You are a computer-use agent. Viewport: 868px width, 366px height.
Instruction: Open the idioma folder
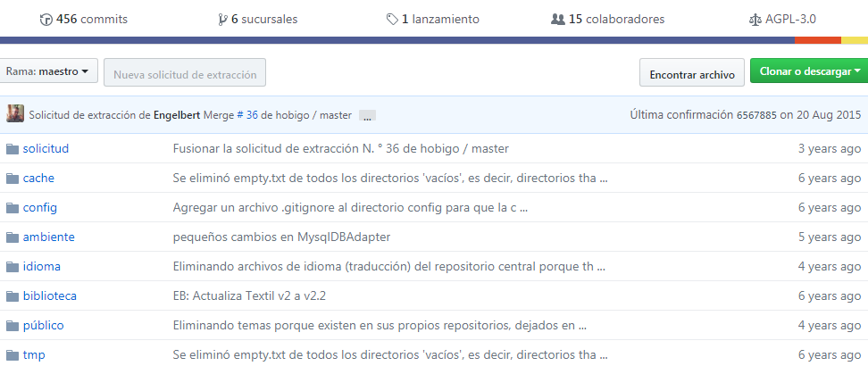(42, 266)
